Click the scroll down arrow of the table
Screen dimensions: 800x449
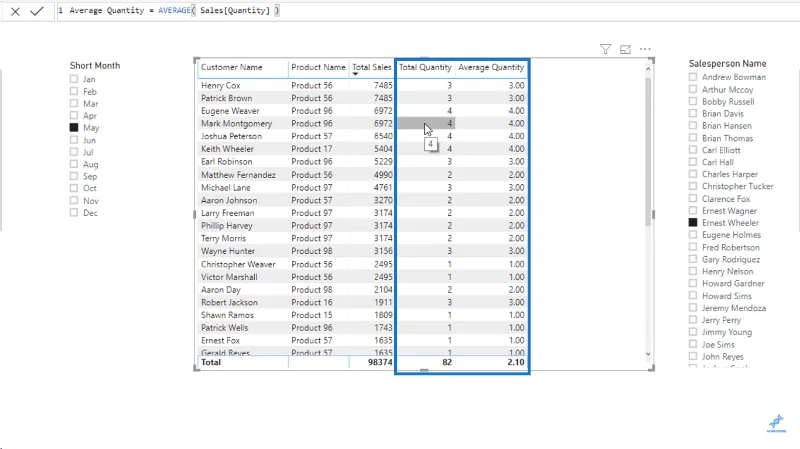[648, 354]
